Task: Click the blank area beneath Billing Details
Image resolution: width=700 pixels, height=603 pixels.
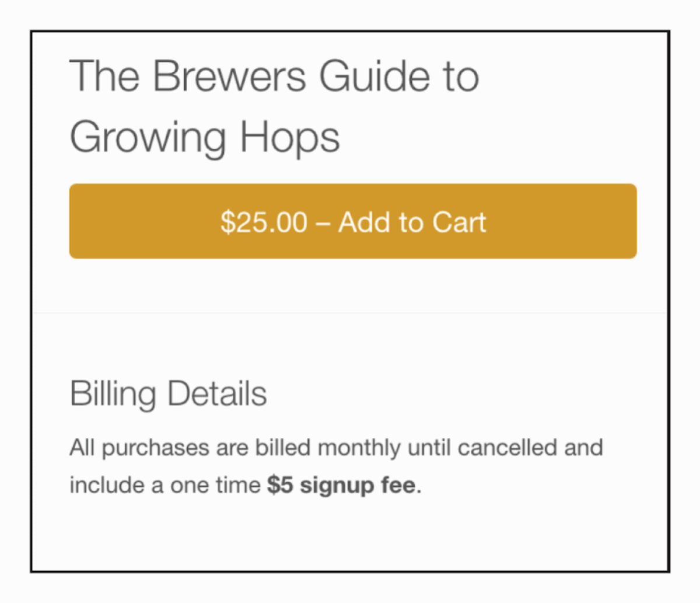Action: (x=350, y=537)
